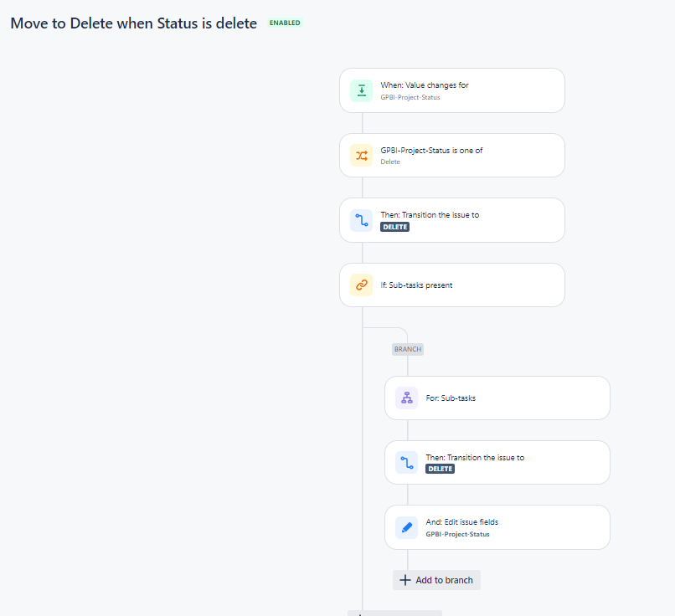The image size is (675, 616).
Task: Click the orange shuffle condition icon
Action: point(362,156)
